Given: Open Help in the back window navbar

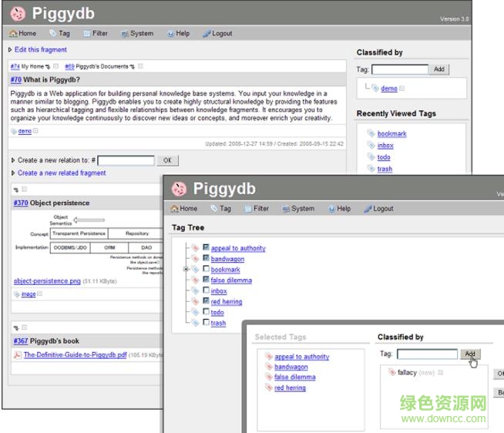Looking at the screenshot, I should (178, 33).
